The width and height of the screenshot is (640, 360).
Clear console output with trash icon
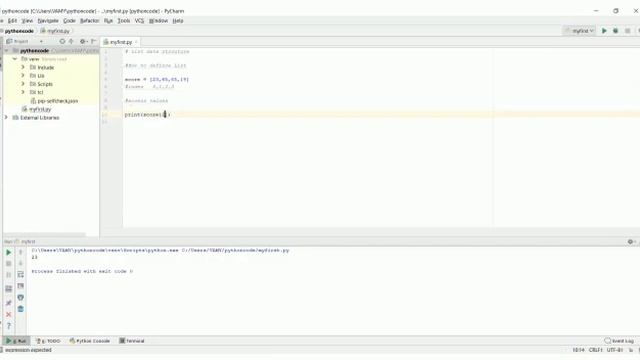(20, 309)
